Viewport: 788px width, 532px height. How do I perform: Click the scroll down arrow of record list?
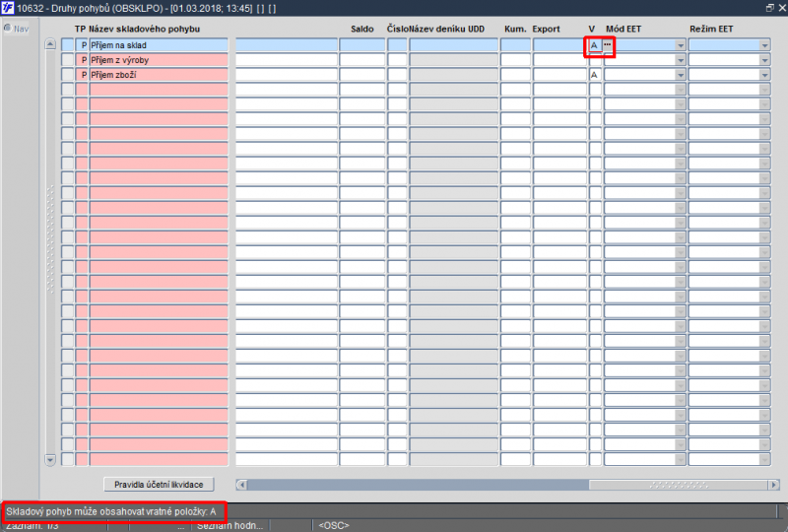pyautogui.click(x=50, y=459)
